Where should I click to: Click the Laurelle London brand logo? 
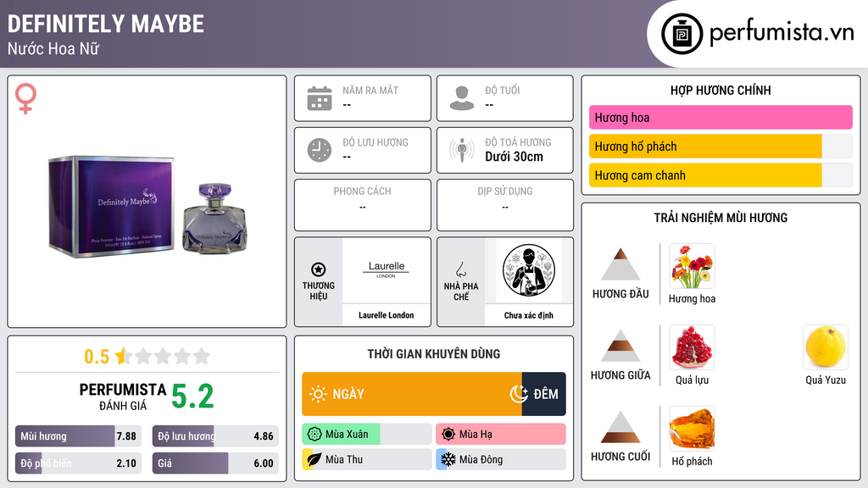386,269
